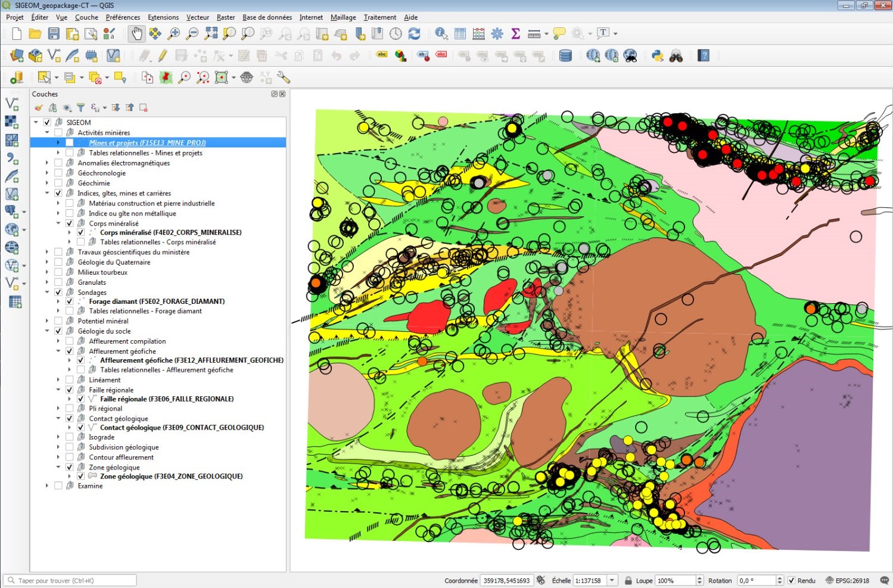Increase the Loupe magnifier value

point(699,578)
